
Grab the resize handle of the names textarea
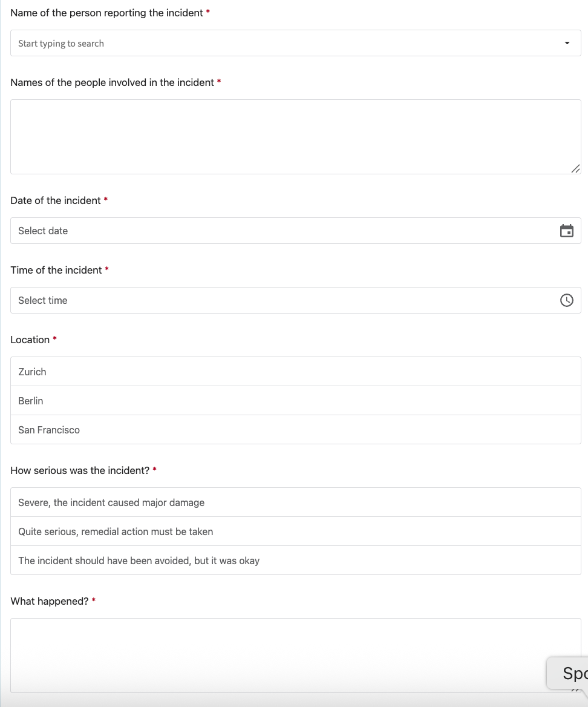coord(575,168)
